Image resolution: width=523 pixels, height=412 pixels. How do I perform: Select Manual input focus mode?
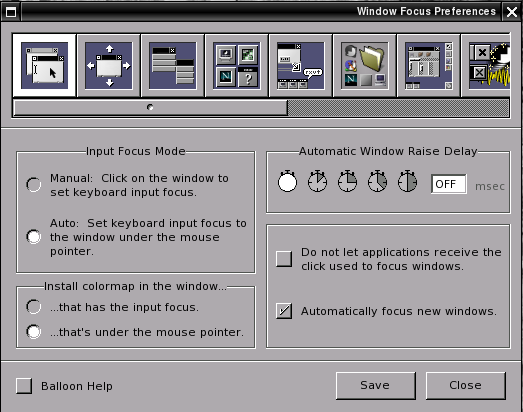click(34, 184)
